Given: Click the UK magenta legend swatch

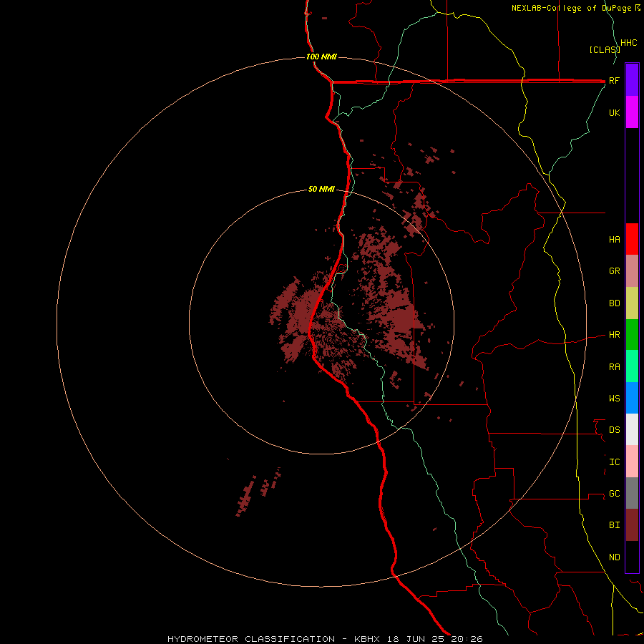Looking at the screenshot, I should 632,112.
